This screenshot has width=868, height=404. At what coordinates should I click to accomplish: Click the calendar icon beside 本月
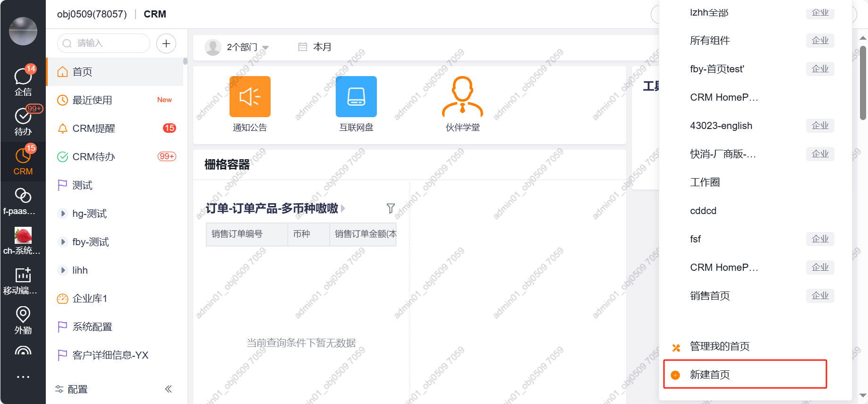click(303, 47)
